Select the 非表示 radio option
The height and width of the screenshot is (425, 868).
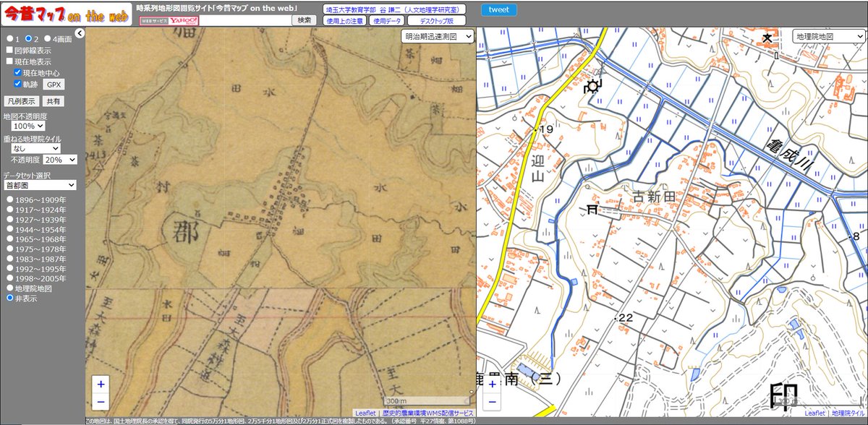(x=10, y=298)
